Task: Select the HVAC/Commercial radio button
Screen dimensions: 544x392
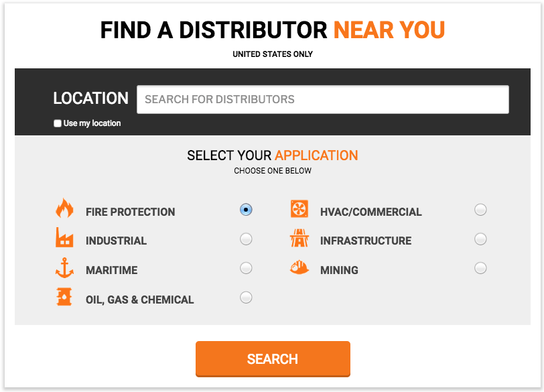Action: coord(480,210)
